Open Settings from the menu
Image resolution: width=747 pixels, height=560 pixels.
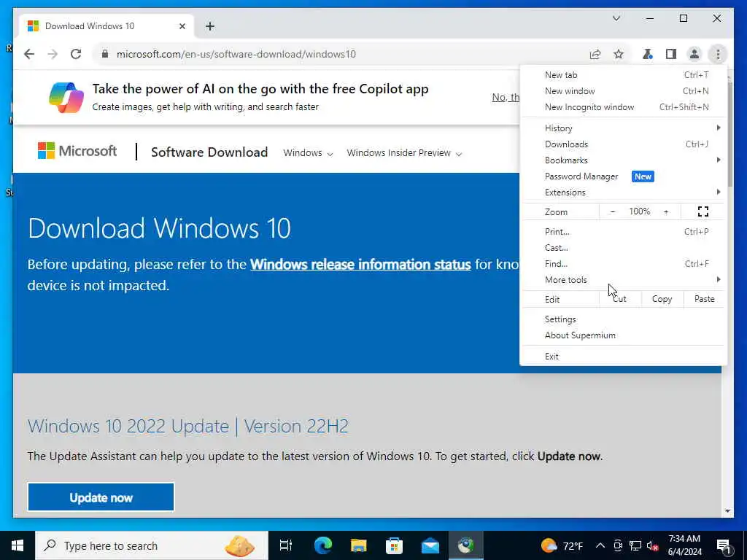pyautogui.click(x=623, y=319)
